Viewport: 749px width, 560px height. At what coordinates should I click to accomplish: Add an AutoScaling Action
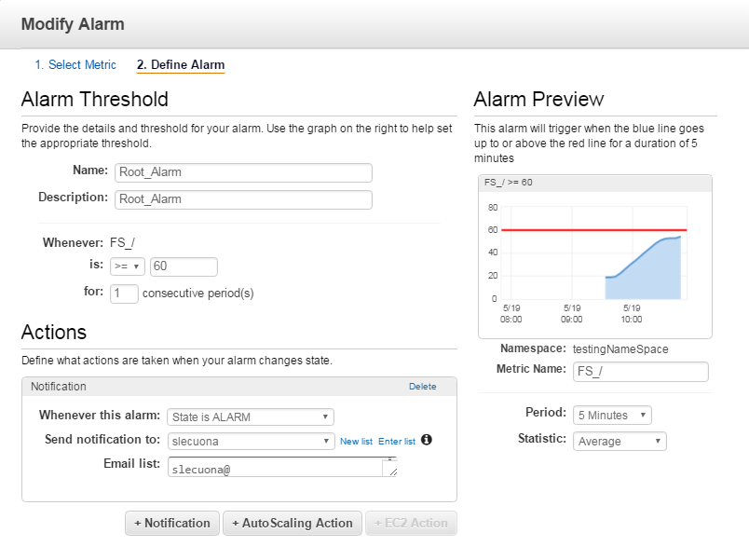[293, 524]
